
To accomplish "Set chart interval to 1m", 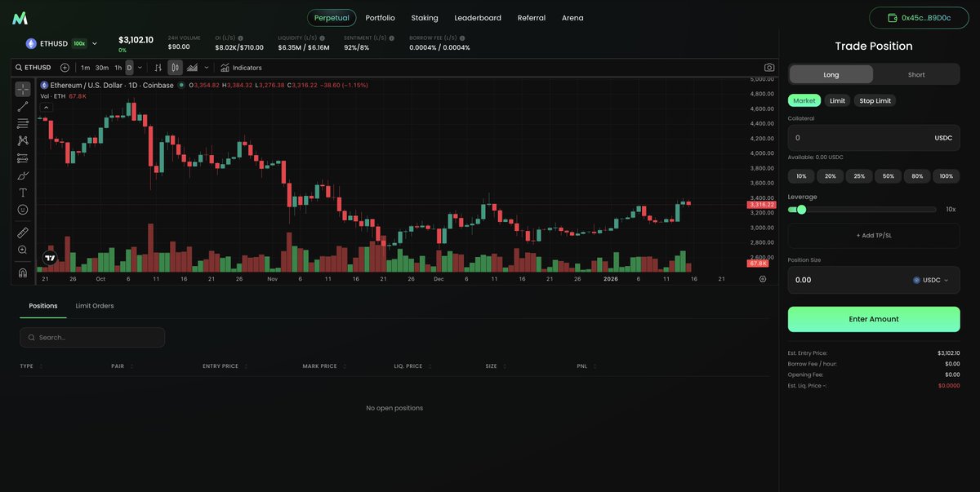I will [85, 68].
